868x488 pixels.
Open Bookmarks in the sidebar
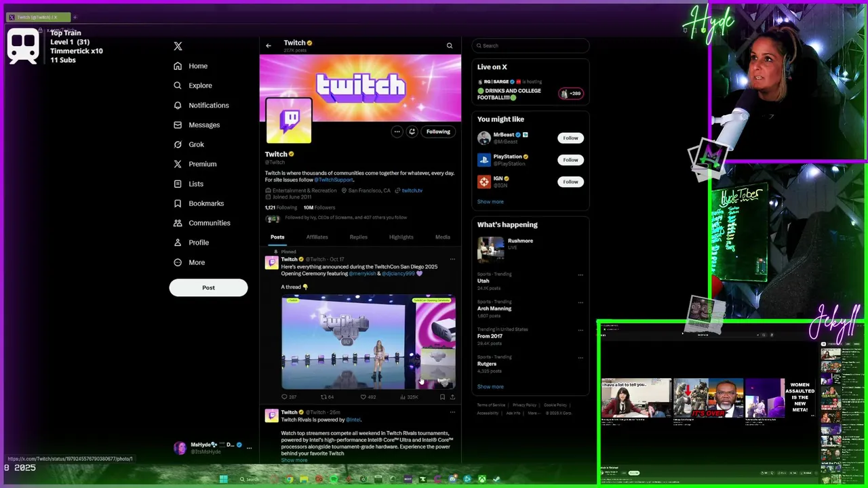pyautogui.click(x=199, y=203)
